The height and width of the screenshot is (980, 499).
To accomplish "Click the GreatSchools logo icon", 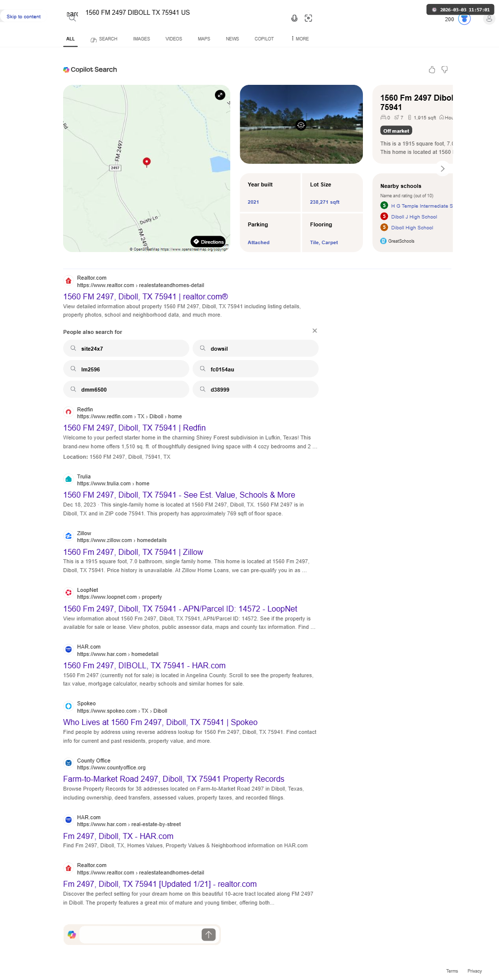I will click(x=383, y=241).
